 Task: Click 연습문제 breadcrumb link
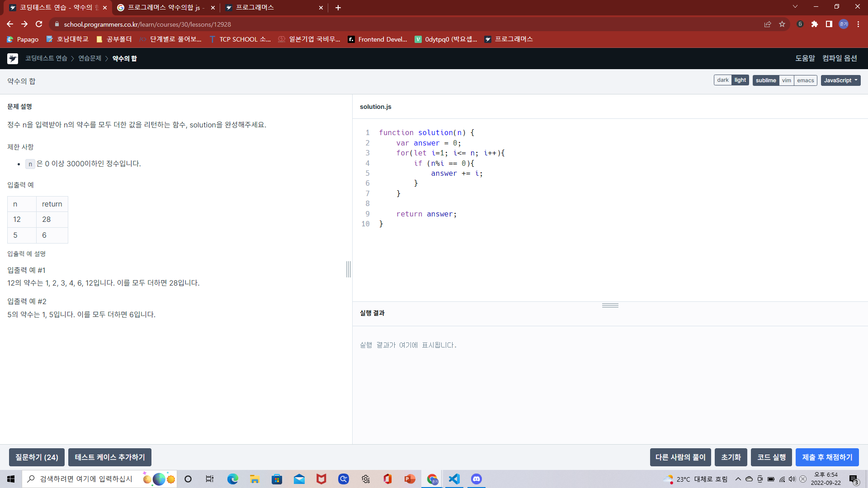click(x=90, y=58)
